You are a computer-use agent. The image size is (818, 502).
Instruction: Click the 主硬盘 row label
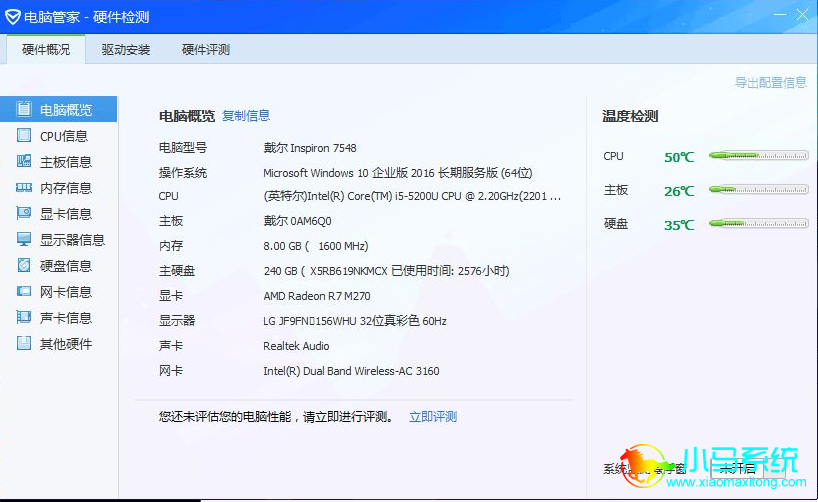click(x=177, y=271)
